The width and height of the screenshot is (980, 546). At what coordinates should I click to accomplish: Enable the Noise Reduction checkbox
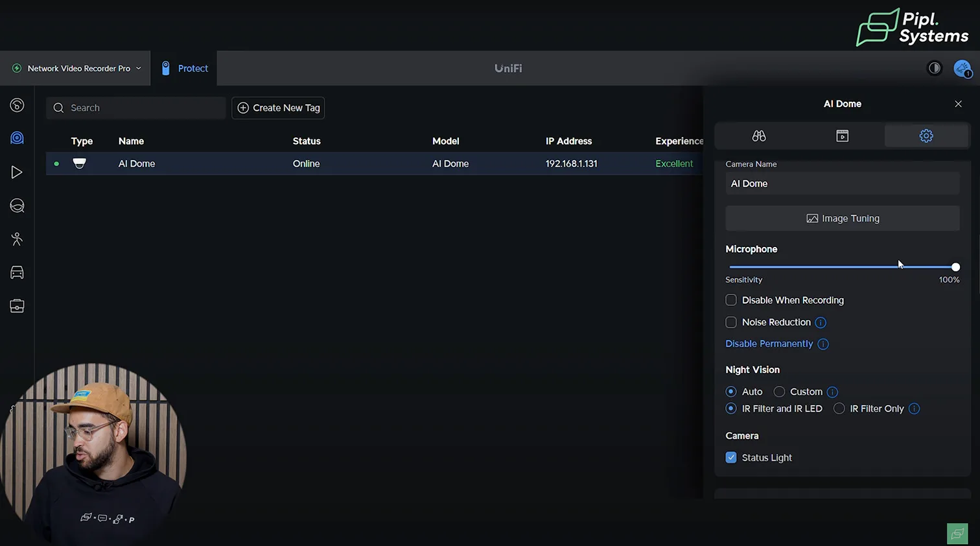point(731,322)
